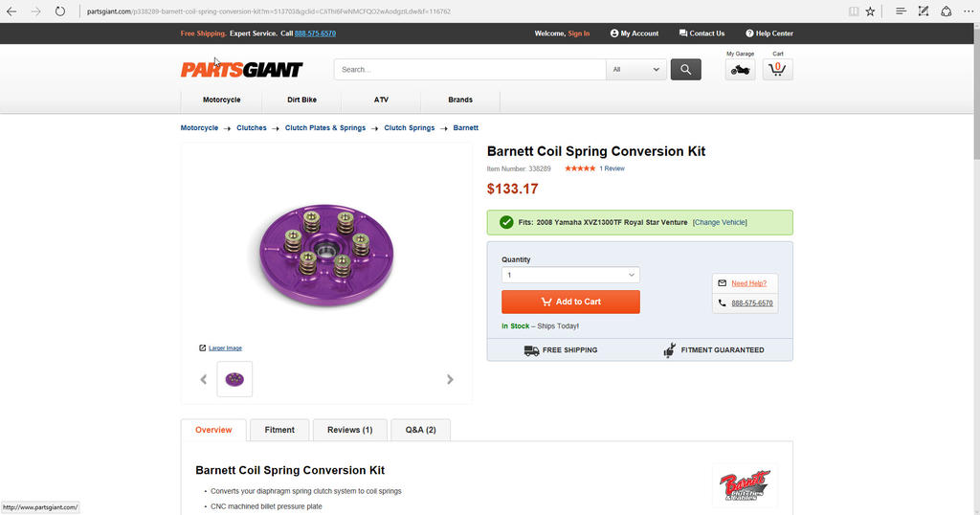980x515 pixels.
Task: Show next product image arrow
Action: 450,380
